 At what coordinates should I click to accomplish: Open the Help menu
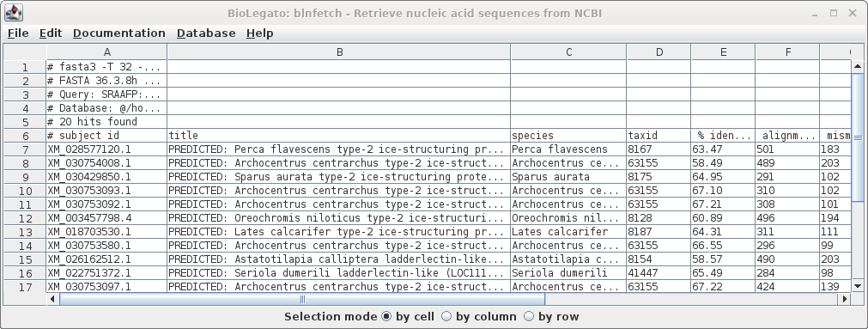(x=259, y=34)
